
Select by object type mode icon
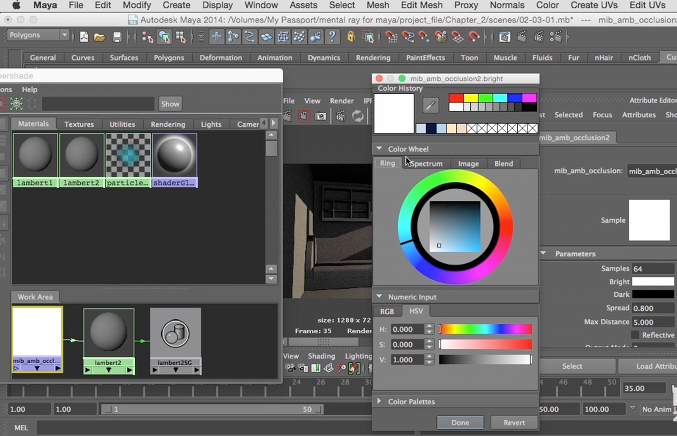164,37
